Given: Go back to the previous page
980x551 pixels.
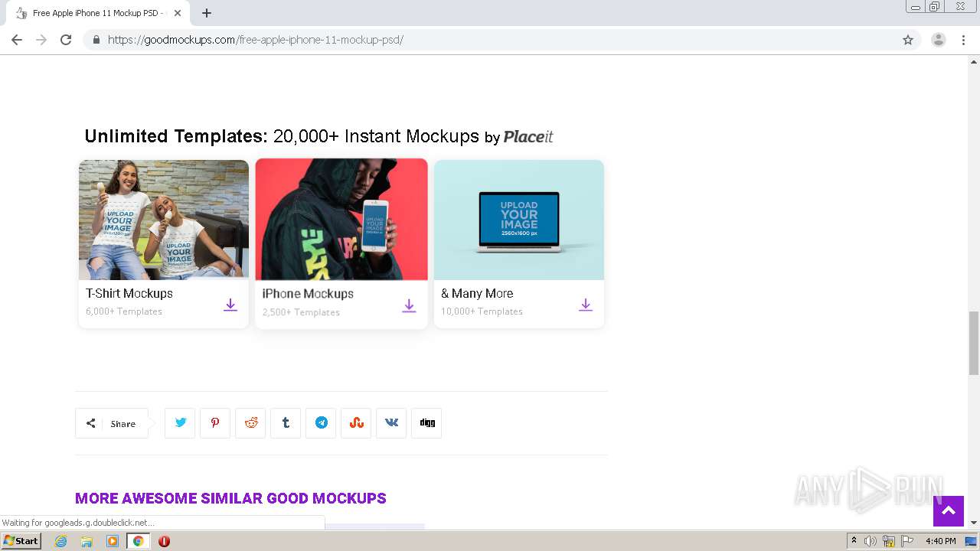Looking at the screenshot, I should click(x=17, y=40).
